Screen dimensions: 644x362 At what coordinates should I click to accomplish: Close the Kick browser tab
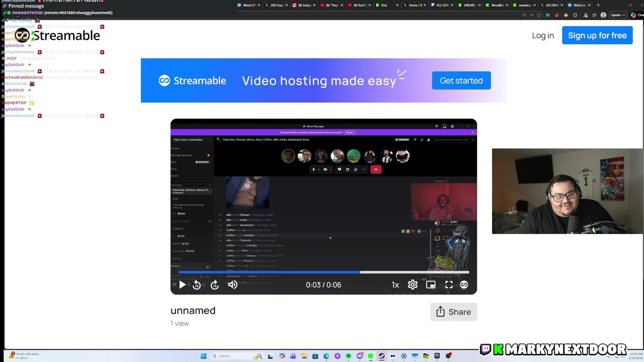coord(397,5)
